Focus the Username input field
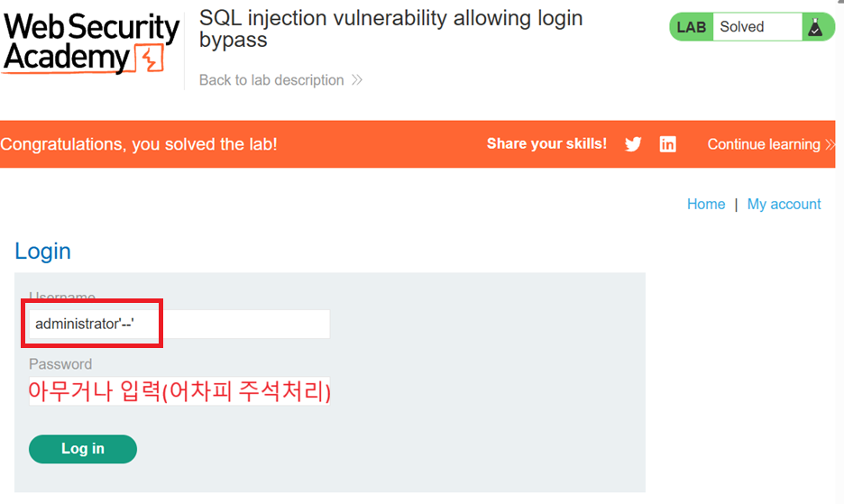 pyautogui.click(x=179, y=325)
